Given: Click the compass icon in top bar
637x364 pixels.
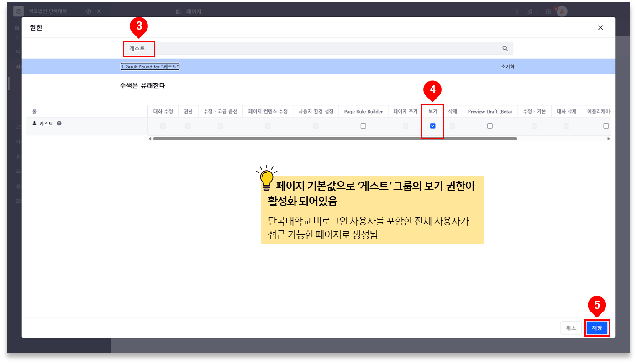Looking at the screenshot, I should coord(89,11).
